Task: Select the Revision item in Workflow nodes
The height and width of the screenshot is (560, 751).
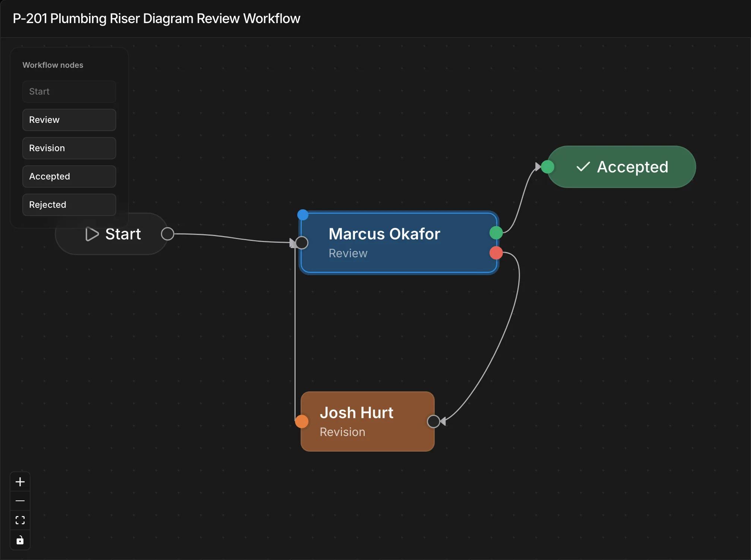Action: (69, 148)
